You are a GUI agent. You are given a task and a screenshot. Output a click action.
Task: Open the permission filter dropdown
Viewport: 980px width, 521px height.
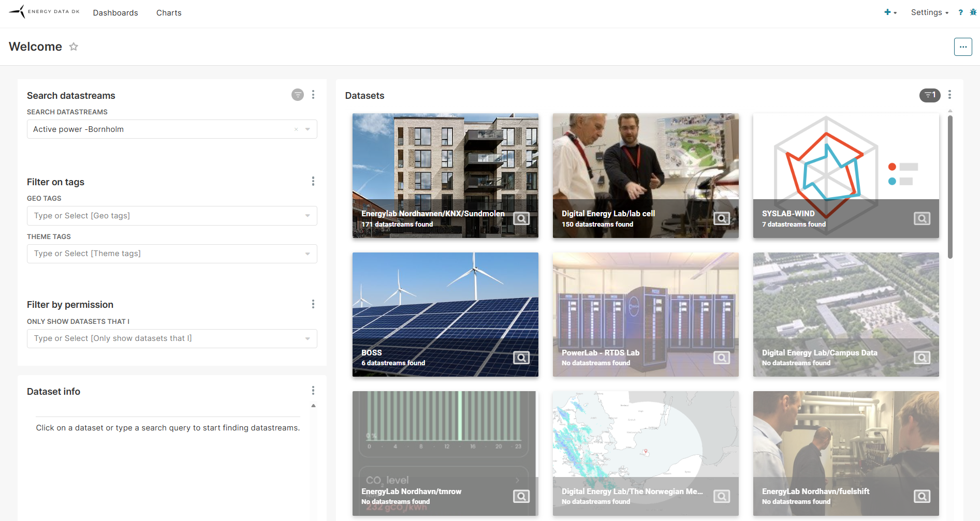[308, 338]
